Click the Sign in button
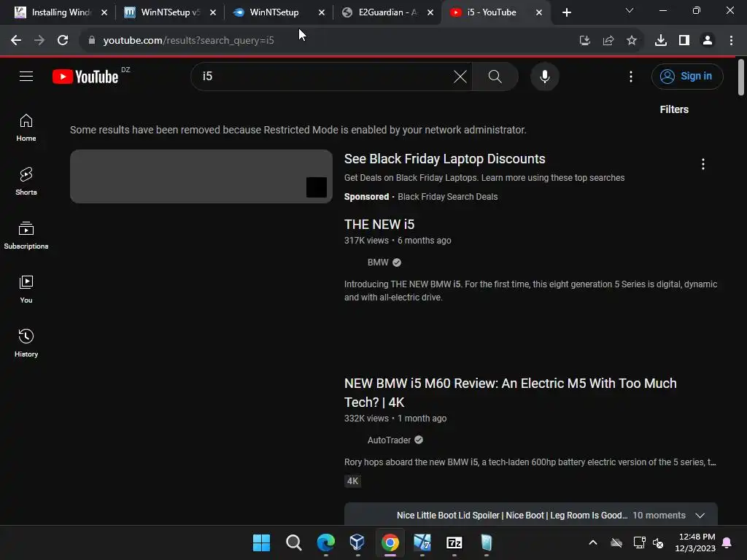The height and width of the screenshot is (560, 747). click(687, 76)
